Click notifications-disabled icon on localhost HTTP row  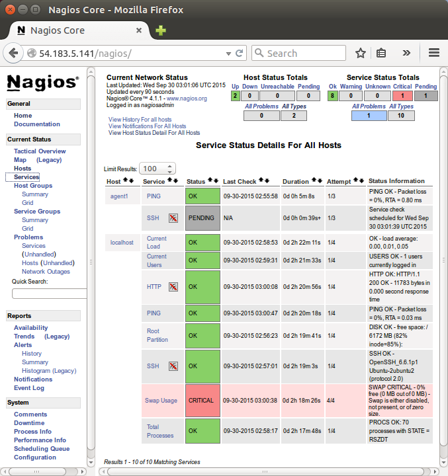click(x=173, y=287)
